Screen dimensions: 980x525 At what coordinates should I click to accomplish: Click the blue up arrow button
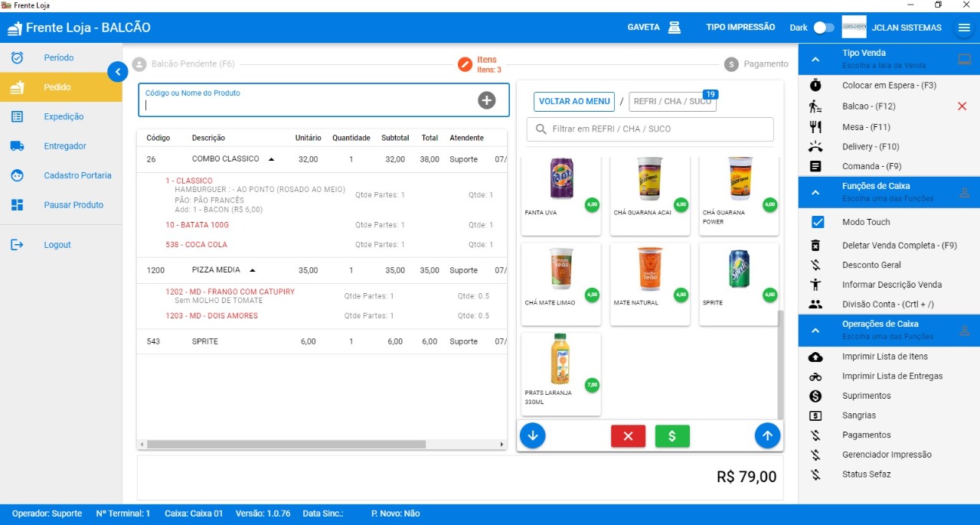(x=767, y=435)
